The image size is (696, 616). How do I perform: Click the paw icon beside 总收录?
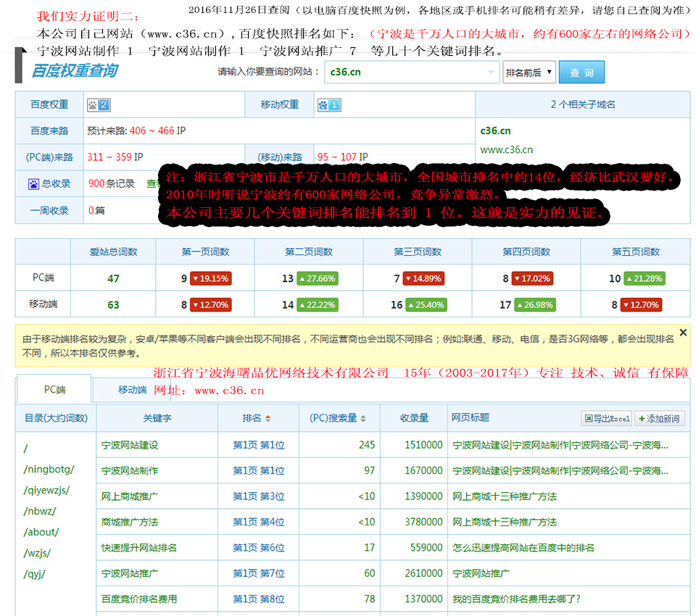click(33, 184)
